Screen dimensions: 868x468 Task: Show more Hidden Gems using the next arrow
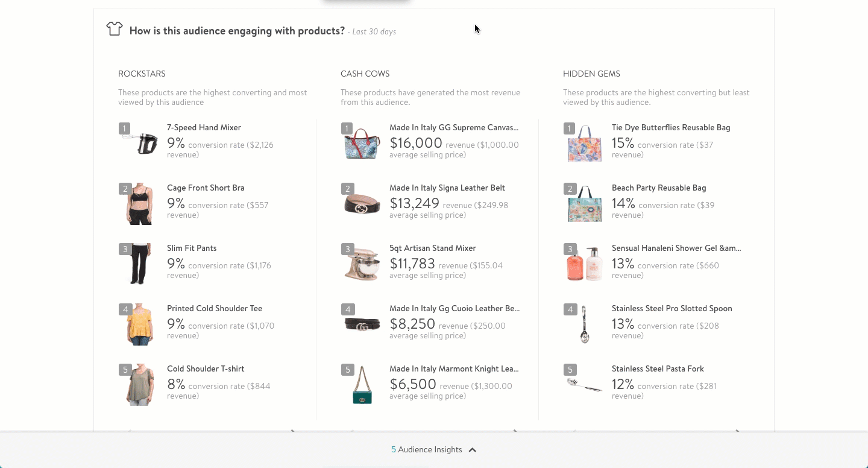tap(737, 432)
